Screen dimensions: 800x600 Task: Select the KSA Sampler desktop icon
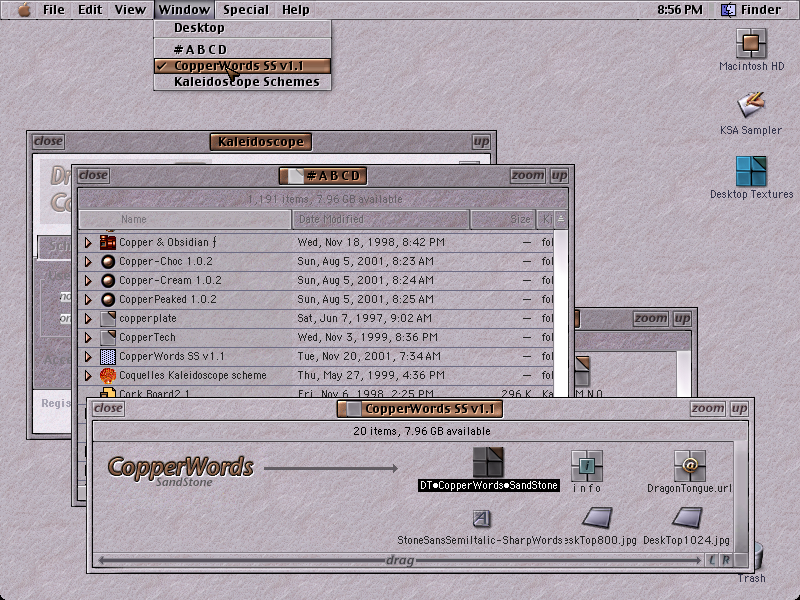click(751, 105)
